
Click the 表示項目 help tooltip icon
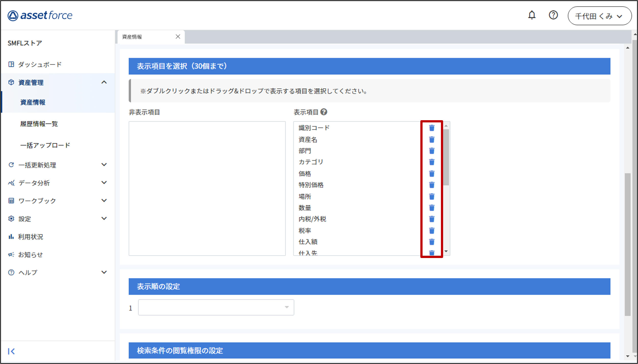[x=324, y=112]
